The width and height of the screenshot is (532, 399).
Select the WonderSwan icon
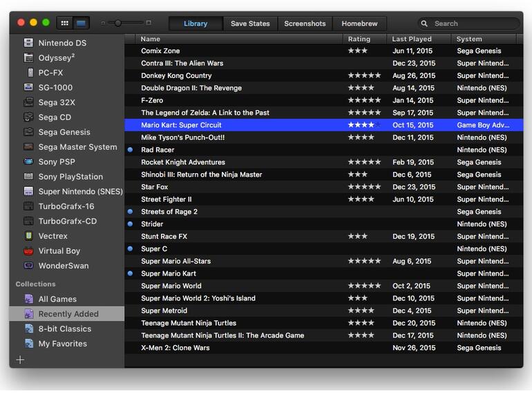[28, 266]
